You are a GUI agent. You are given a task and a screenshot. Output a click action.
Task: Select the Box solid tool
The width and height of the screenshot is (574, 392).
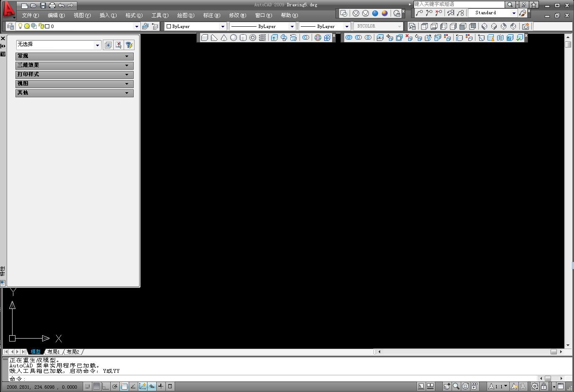[x=205, y=38]
